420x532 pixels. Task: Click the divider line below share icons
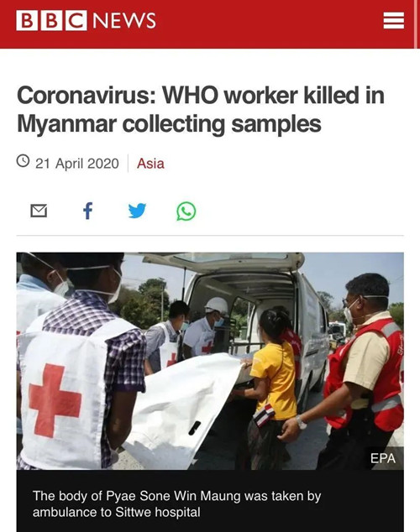pos(210,235)
